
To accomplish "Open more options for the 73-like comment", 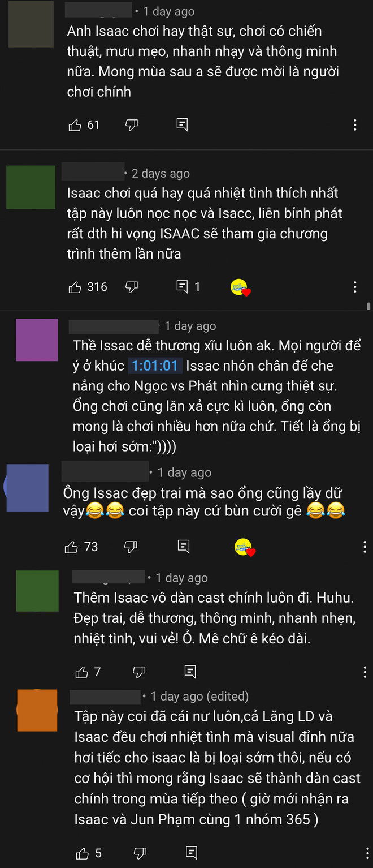I will (x=365, y=547).
